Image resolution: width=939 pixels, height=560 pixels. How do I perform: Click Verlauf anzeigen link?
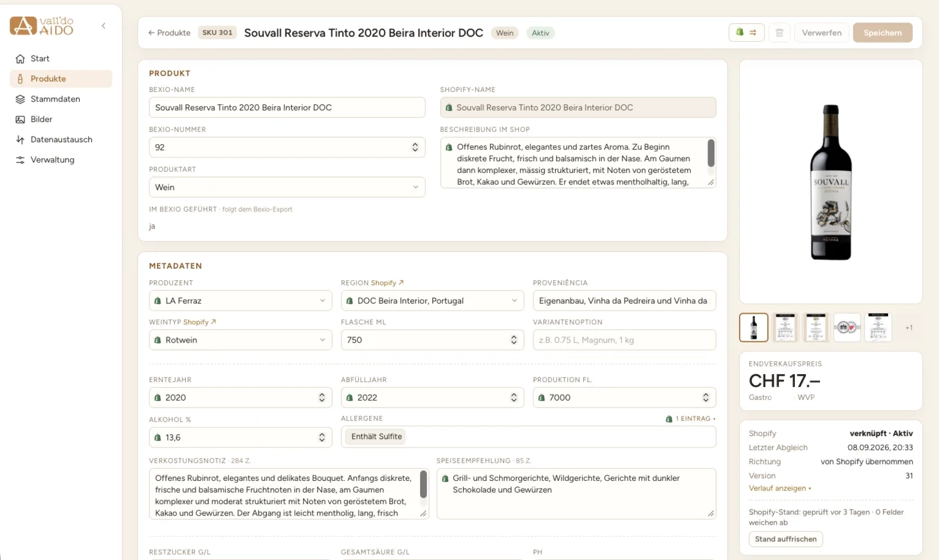pos(779,489)
